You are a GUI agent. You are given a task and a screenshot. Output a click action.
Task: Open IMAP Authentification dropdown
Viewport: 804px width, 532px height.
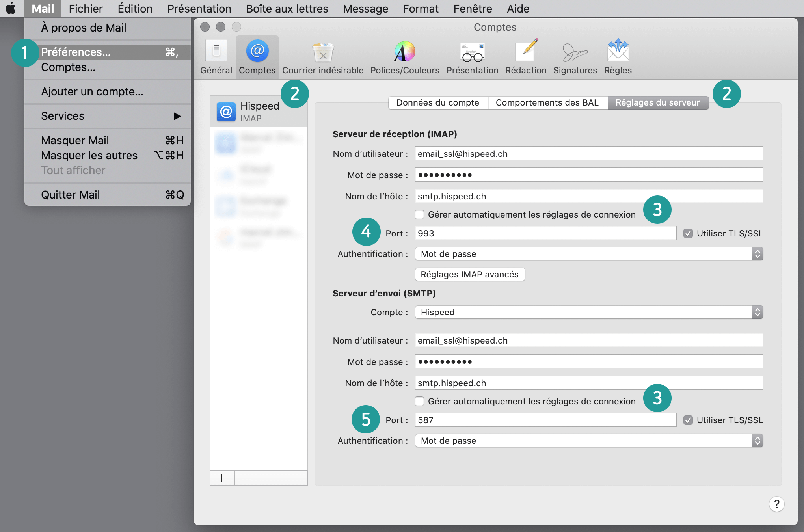pyautogui.click(x=589, y=254)
